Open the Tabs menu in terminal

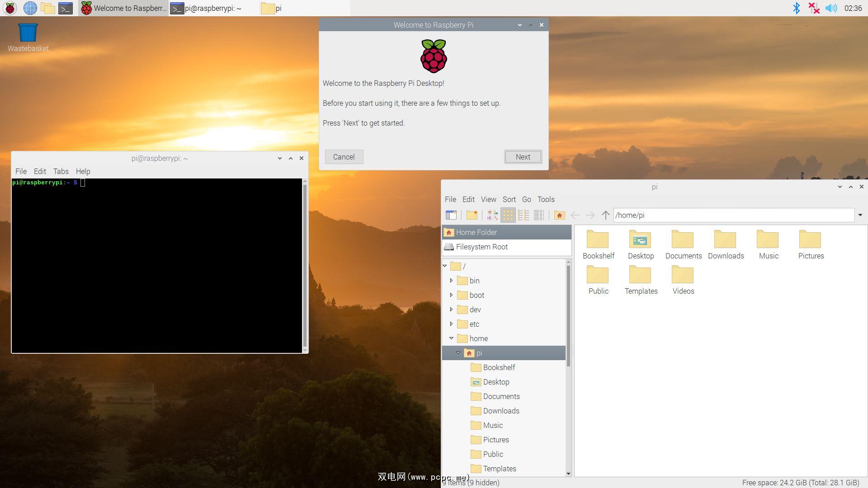point(61,171)
